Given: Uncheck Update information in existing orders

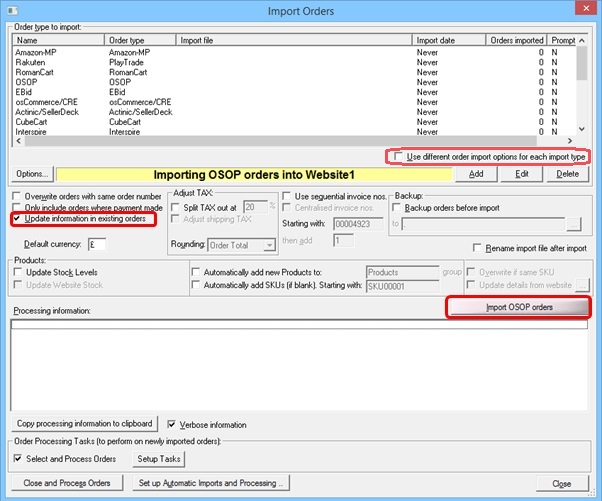Looking at the screenshot, I should [17, 218].
